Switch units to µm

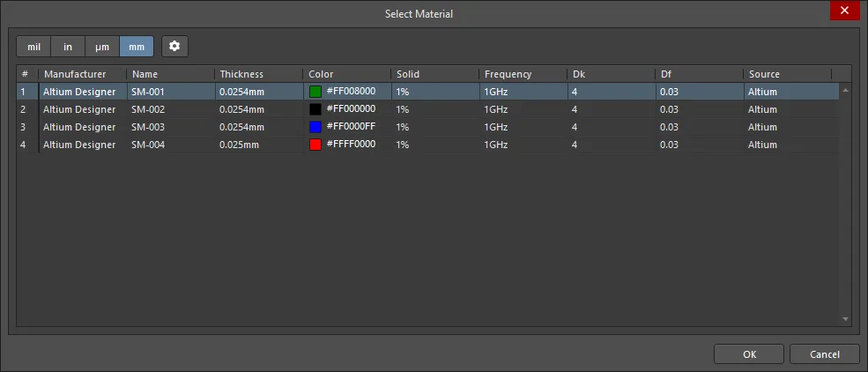point(102,47)
